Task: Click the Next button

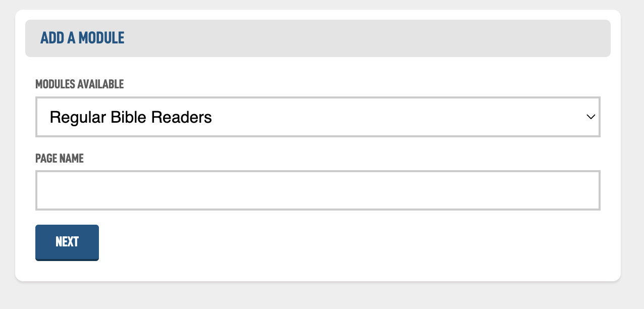Action: tap(67, 242)
